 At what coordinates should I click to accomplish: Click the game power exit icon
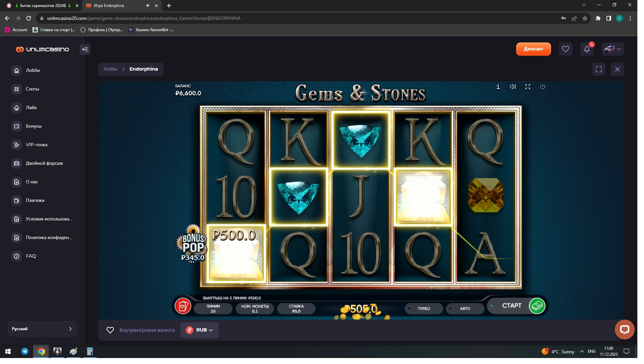[542, 87]
